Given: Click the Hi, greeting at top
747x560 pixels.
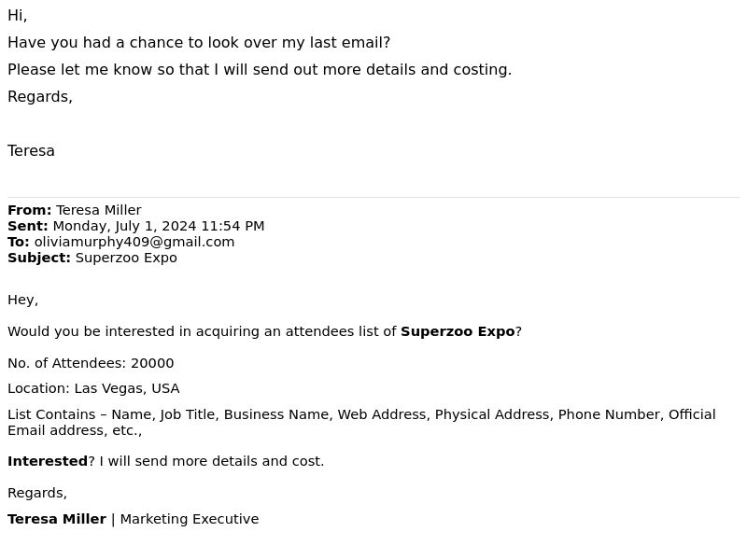Looking at the screenshot, I should click(x=17, y=16).
